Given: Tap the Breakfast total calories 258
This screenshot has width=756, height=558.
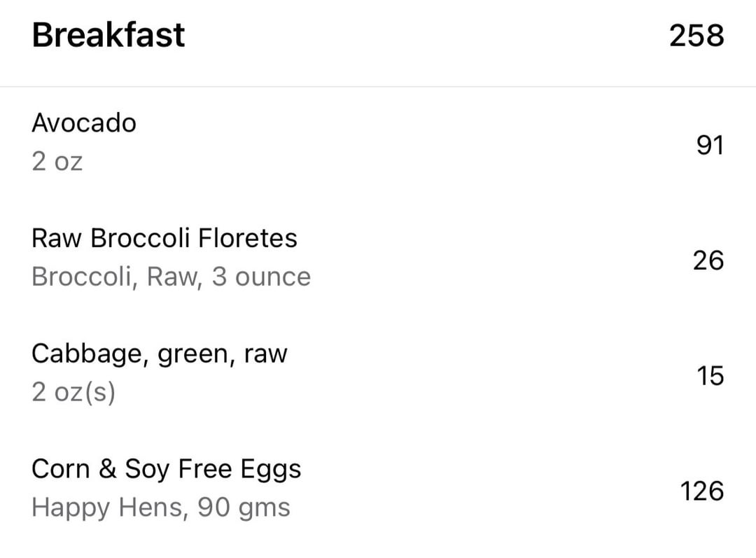Looking at the screenshot, I should (x=696, y=36).
